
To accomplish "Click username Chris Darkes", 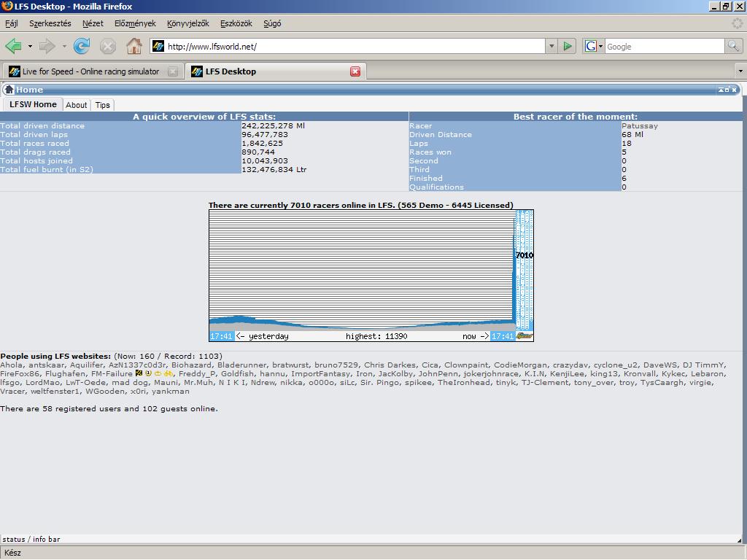I will (x=390, y=365).
